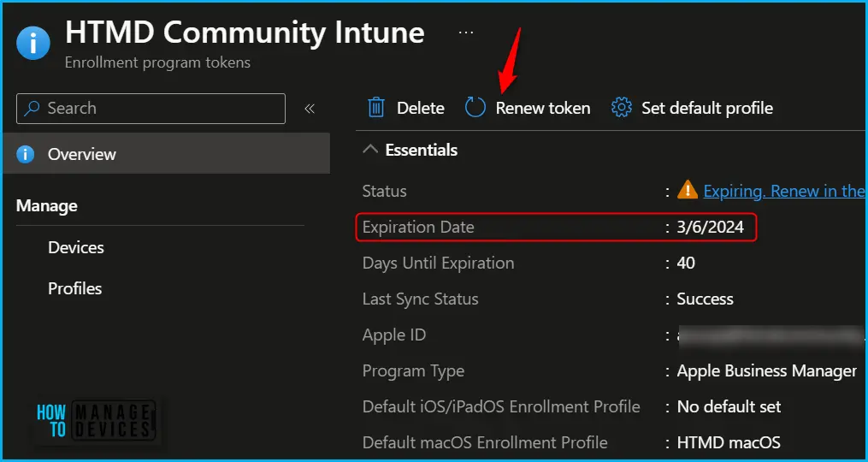Click the Manage section heading
The image size is (868, 462).
[46, 207]
